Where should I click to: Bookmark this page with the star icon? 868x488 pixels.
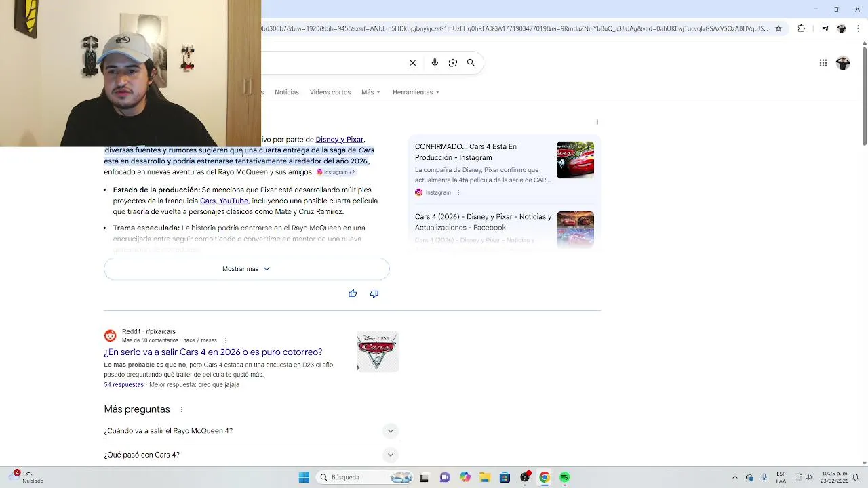click(778, 28)
